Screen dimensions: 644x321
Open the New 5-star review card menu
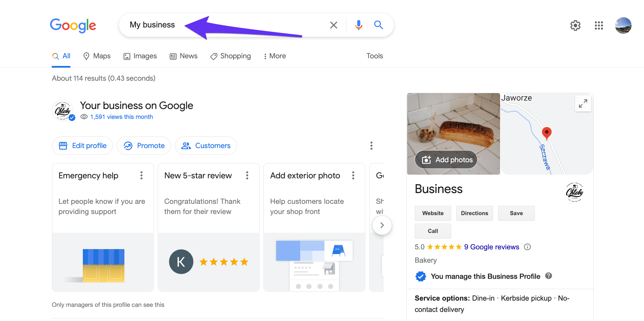pyautogui.click(x=247, y=176)
